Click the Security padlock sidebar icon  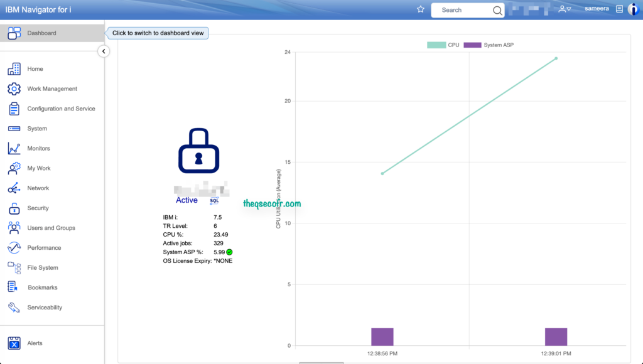point(14,208)
